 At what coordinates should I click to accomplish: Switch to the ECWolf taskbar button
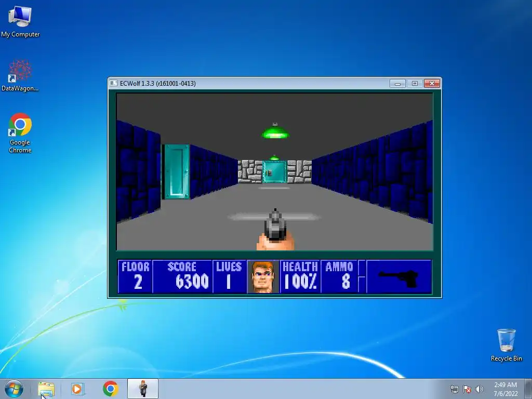click(x=143, y=389)
